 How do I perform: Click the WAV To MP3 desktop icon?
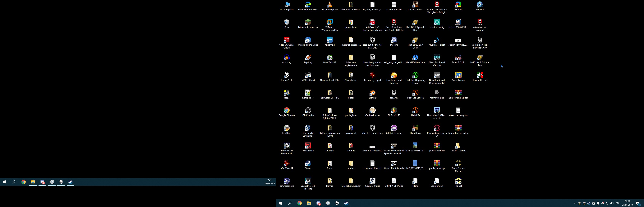pos(329,59)
